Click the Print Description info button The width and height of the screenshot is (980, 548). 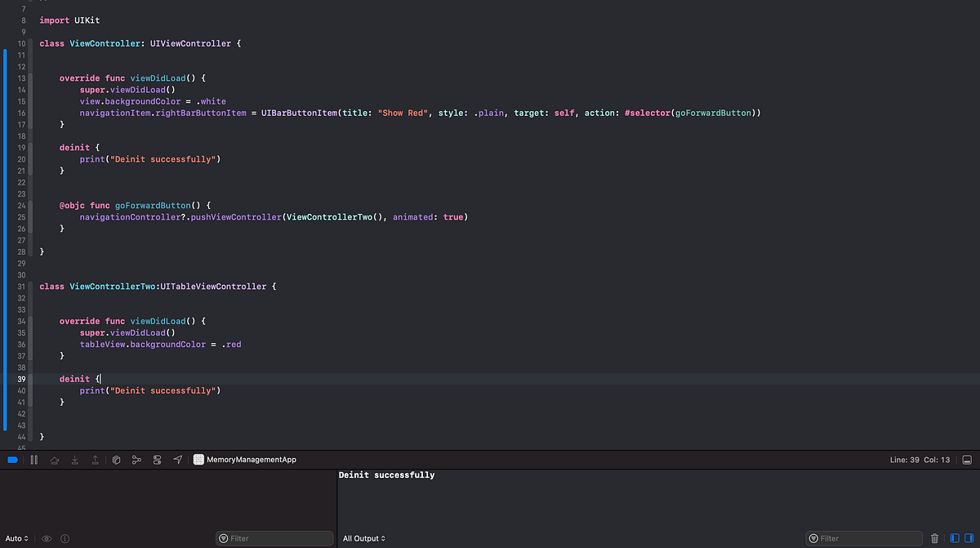[65, 538]
